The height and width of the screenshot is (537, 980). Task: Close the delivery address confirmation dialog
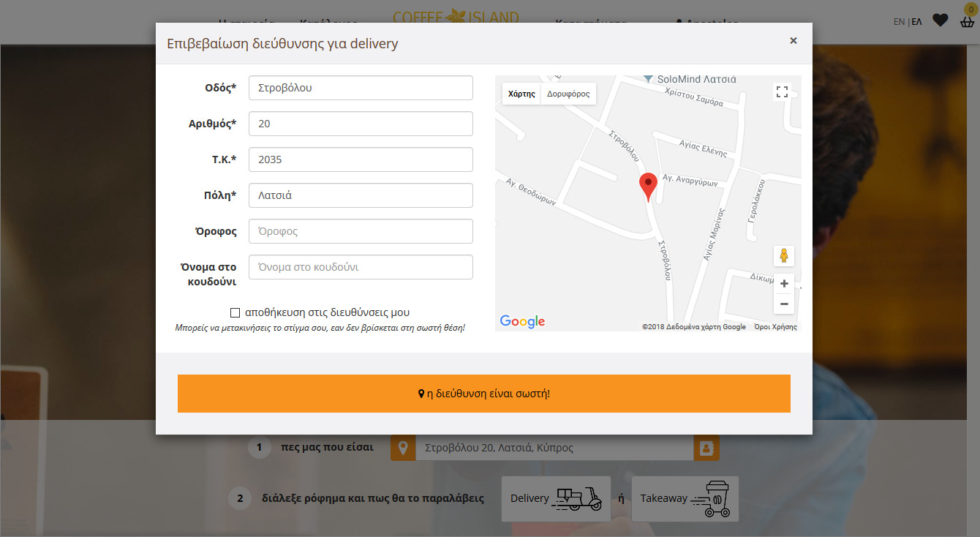pos(793,41)
